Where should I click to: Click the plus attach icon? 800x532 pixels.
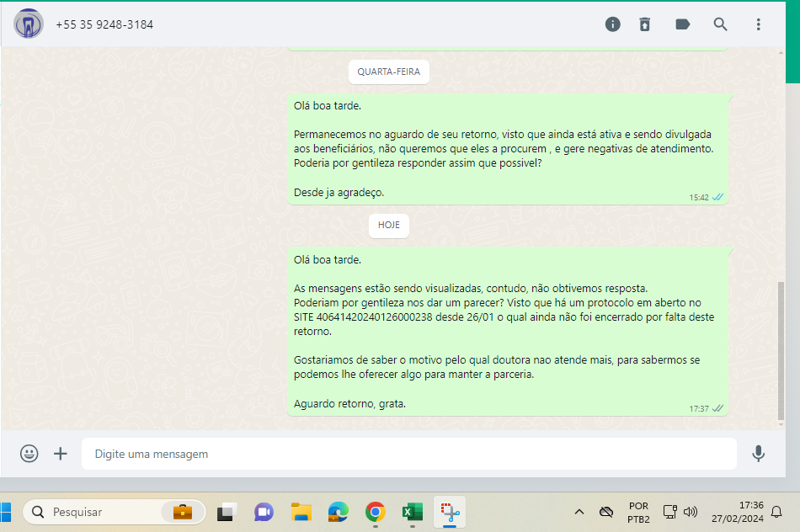[x=60, y=454]
